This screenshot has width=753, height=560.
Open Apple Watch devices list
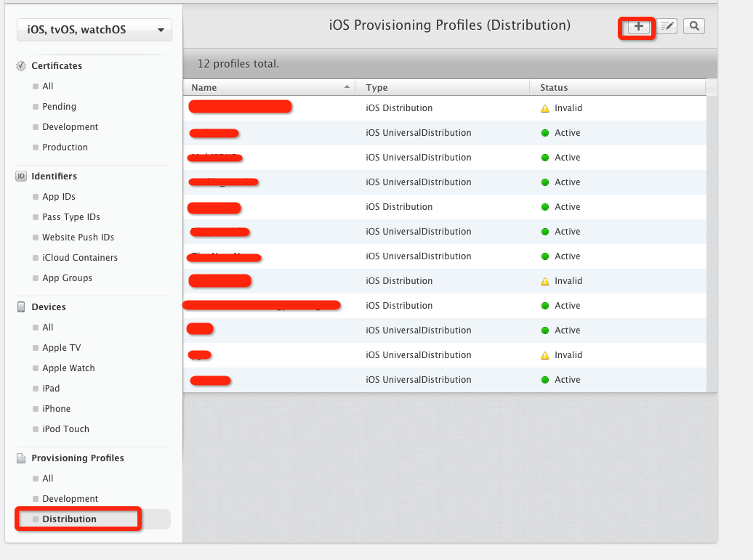(x=68, y=368)
